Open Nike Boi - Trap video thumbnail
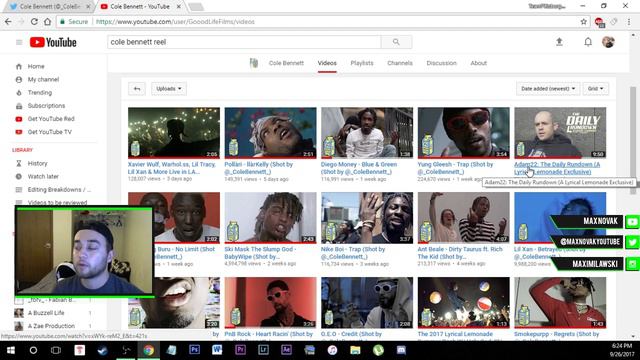 (367, 218)
